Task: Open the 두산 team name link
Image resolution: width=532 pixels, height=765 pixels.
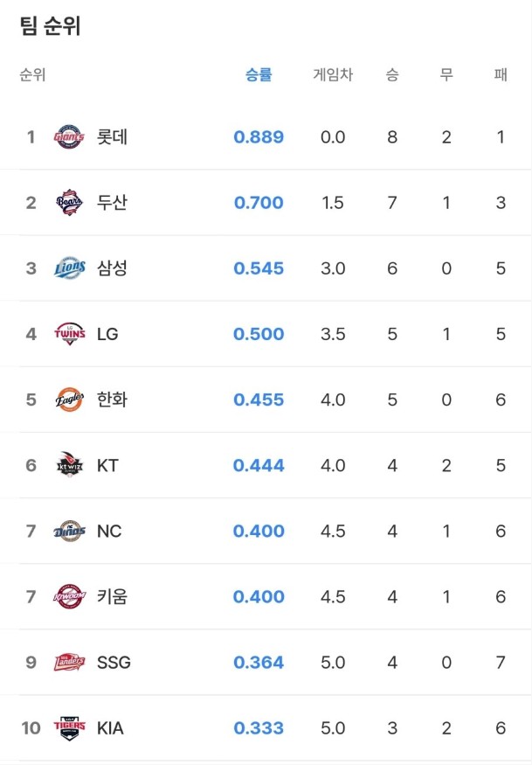Action: tap(113, 203)
